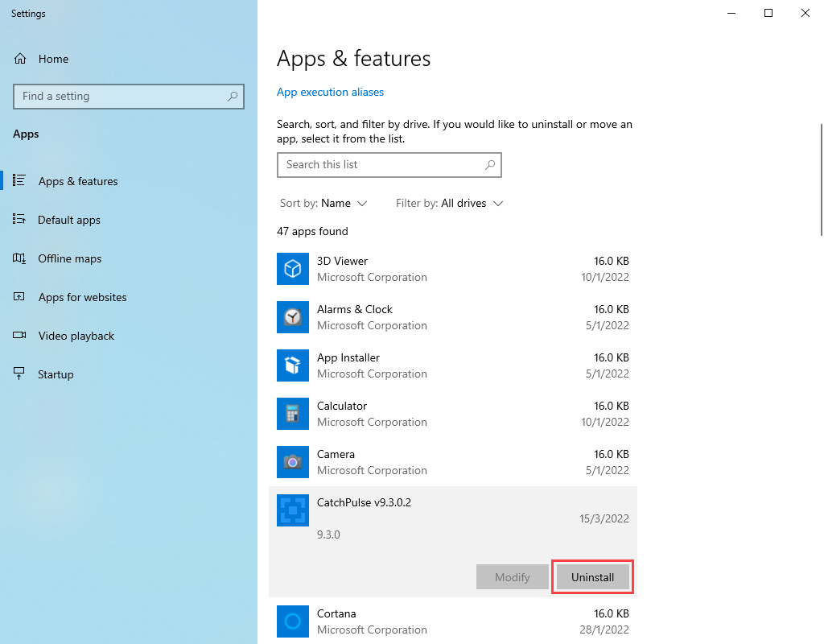Click the App Installer box icon

coord(293,365)
